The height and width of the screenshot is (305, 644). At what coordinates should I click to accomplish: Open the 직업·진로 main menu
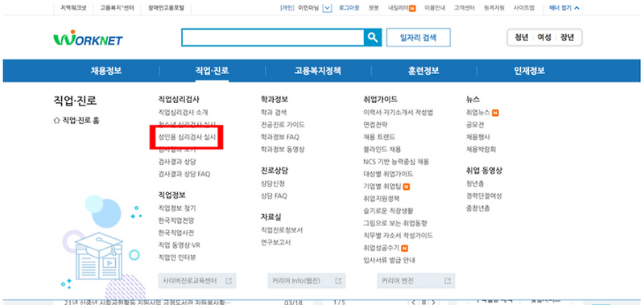[x=212, y=71]
